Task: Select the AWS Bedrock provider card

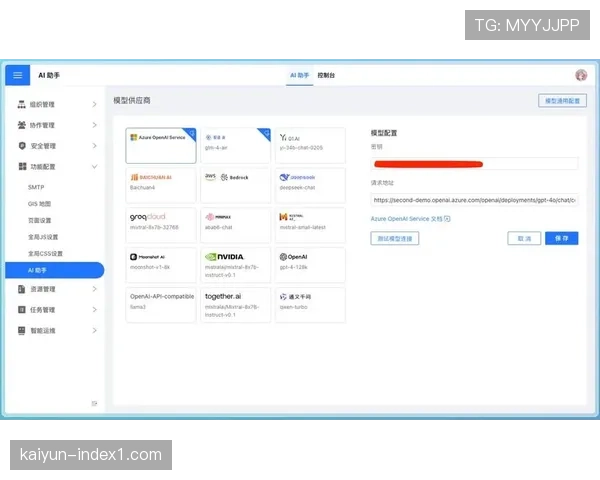Action: tap(235, 185)
